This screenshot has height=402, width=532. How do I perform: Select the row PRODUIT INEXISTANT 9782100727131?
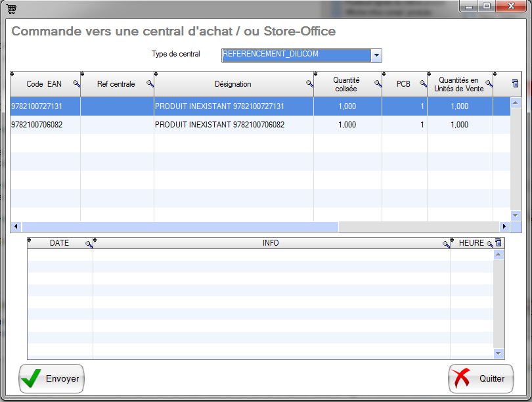click(x=219, y=106)
